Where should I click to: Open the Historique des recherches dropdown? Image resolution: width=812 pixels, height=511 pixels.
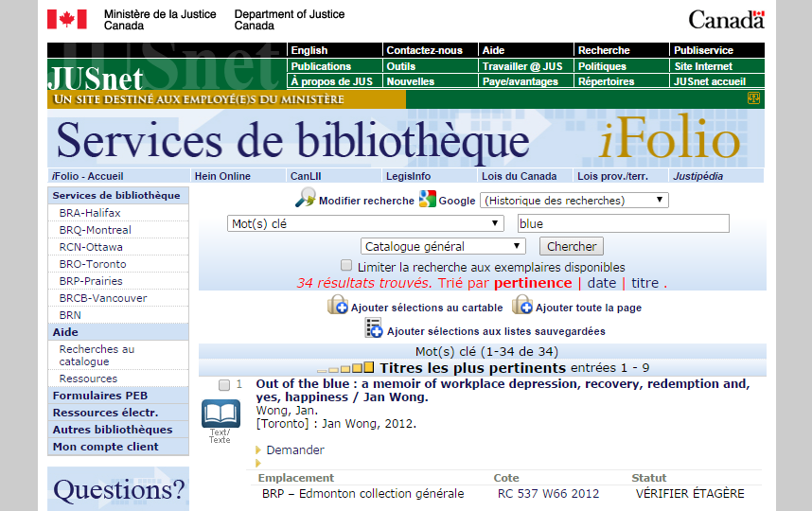[574, 201]
